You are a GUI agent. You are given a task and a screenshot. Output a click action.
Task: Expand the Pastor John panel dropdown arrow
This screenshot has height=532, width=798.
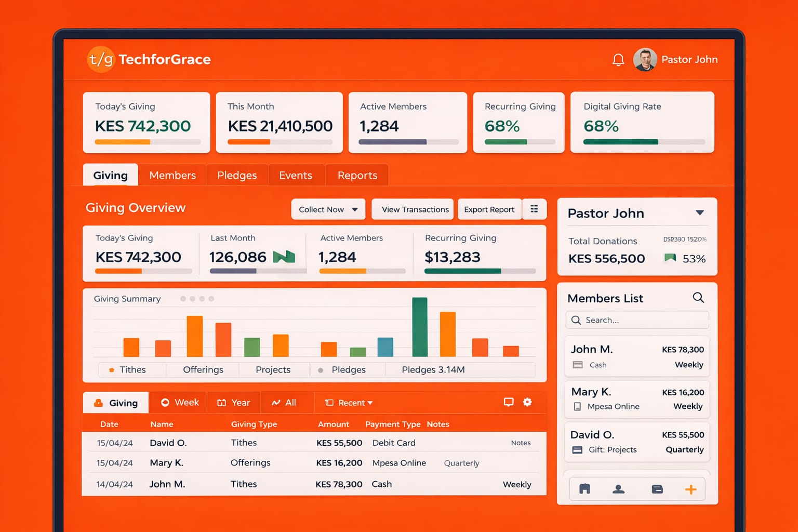point(700,213)
